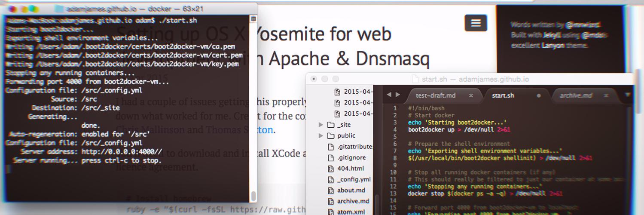Open 404.html from the sidebar
Screen dimensions: 644x215
coord(350,169)
